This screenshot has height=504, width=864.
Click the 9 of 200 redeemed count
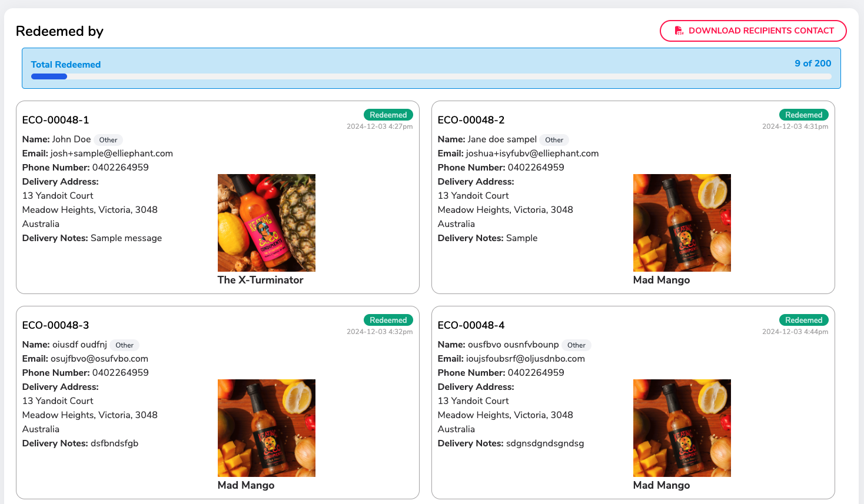click(813, 64)
